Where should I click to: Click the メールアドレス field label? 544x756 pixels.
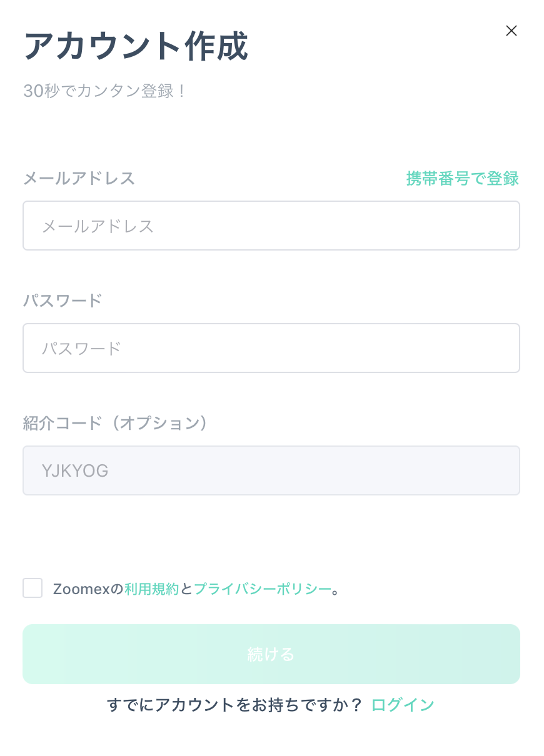point(79,179)
